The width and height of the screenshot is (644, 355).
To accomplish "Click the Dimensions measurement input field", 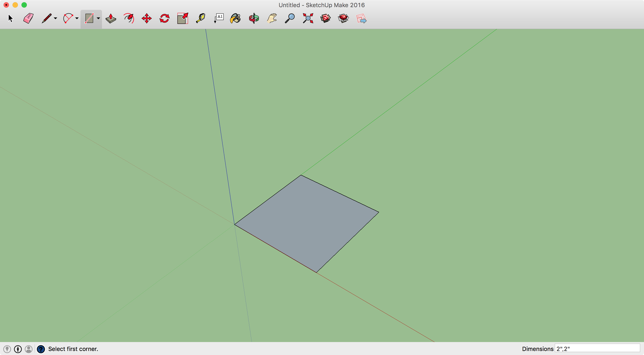I will [597, 349].
